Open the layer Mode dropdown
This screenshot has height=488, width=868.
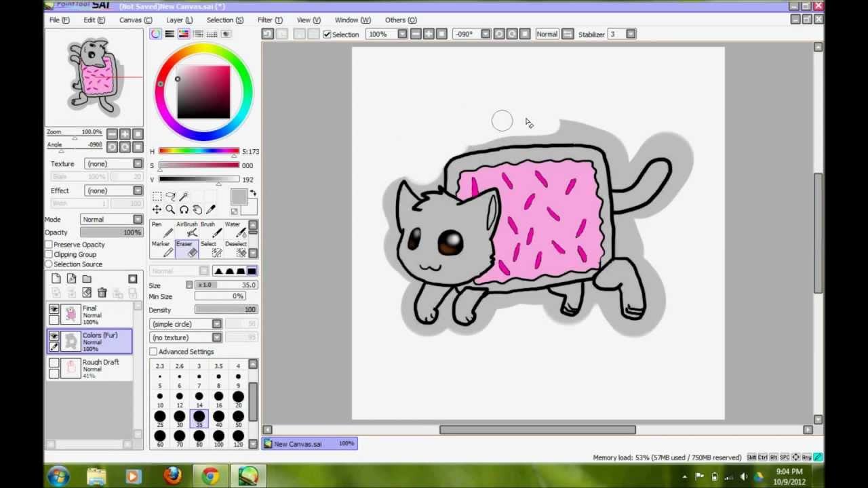coord(138,220)
